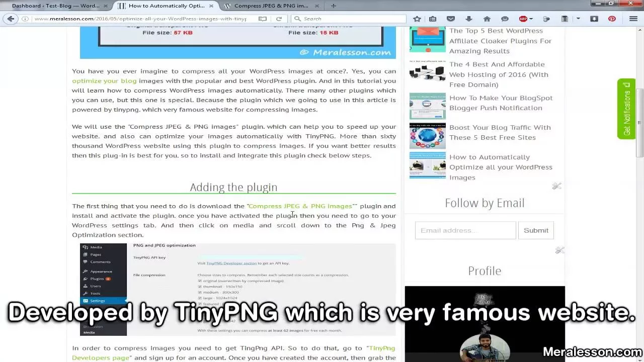
Task: Switch to Compress JPEG & PNG tab
Action: pyautogui.click(x=271, y=6)
